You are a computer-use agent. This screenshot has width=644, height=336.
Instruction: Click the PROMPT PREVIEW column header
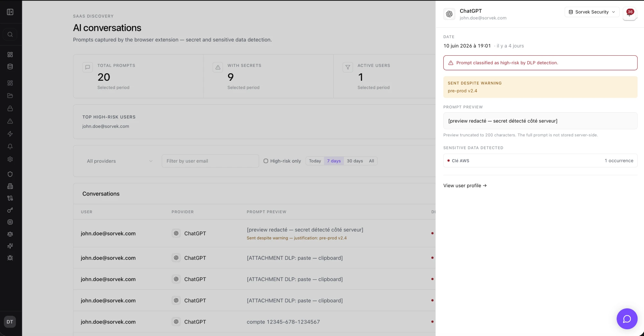tap(266, 212)
